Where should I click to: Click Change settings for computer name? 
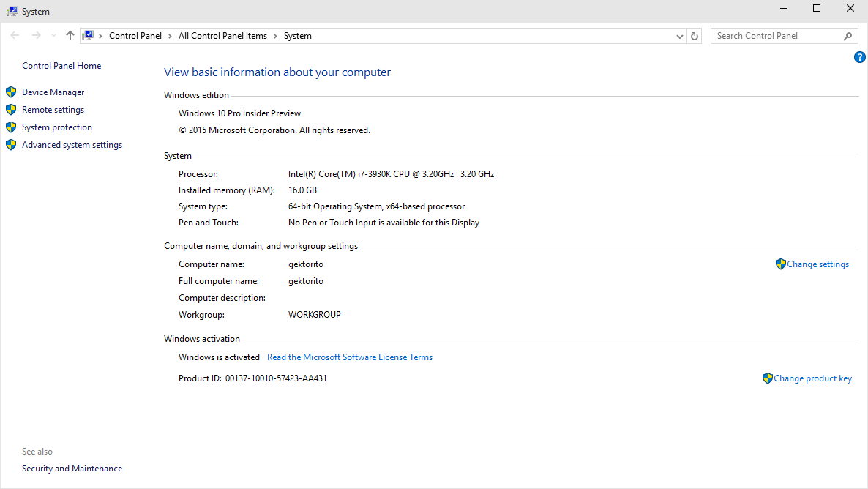(818, 264)
